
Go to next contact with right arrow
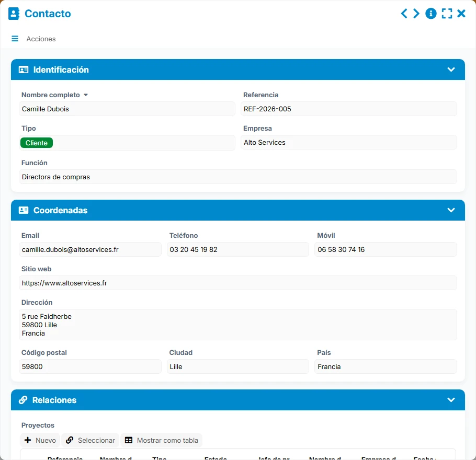(416, 14)
